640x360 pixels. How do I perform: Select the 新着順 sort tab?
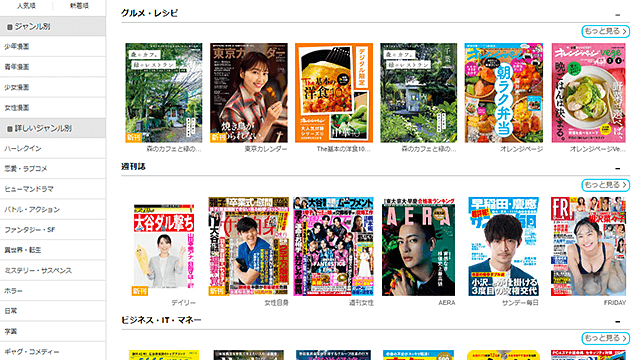[79, 6]
